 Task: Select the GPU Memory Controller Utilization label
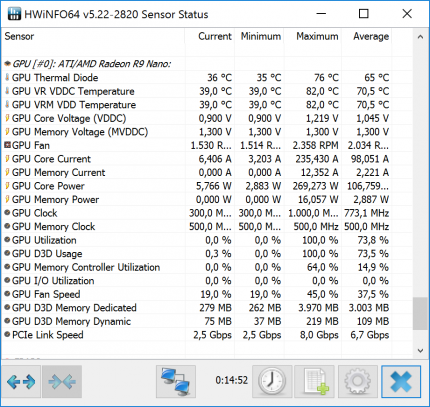pyautogui.click(x=86, y=267)
